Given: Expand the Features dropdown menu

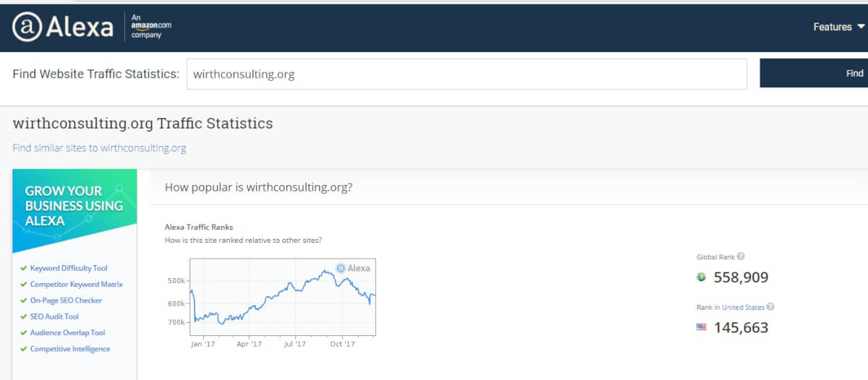Looking at the screenshot, I should [x=839, y=27].
